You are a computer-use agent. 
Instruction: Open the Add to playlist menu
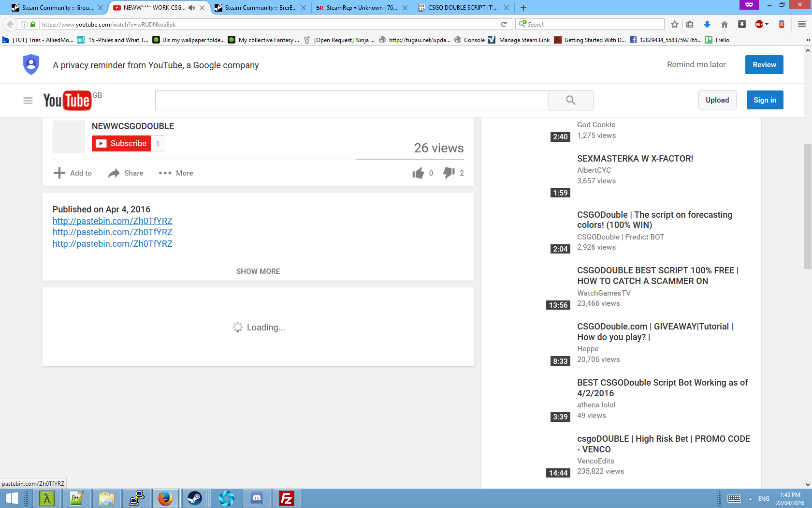click(x=72, y=173)
